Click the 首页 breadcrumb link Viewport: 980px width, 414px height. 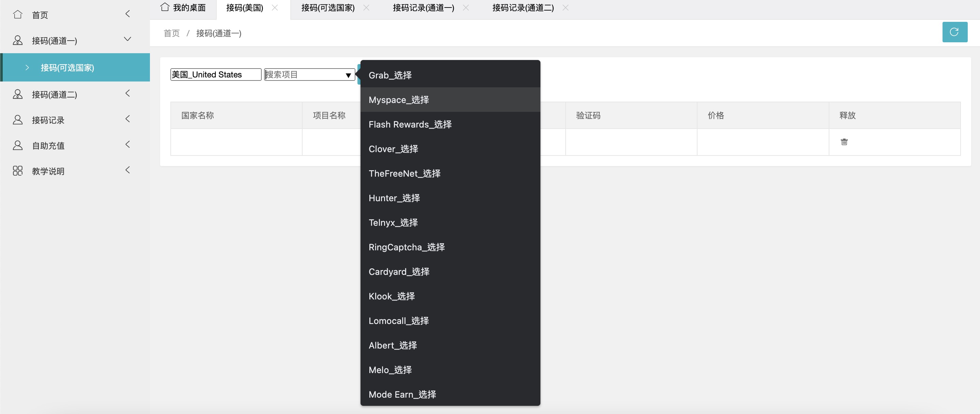[172, 33]
